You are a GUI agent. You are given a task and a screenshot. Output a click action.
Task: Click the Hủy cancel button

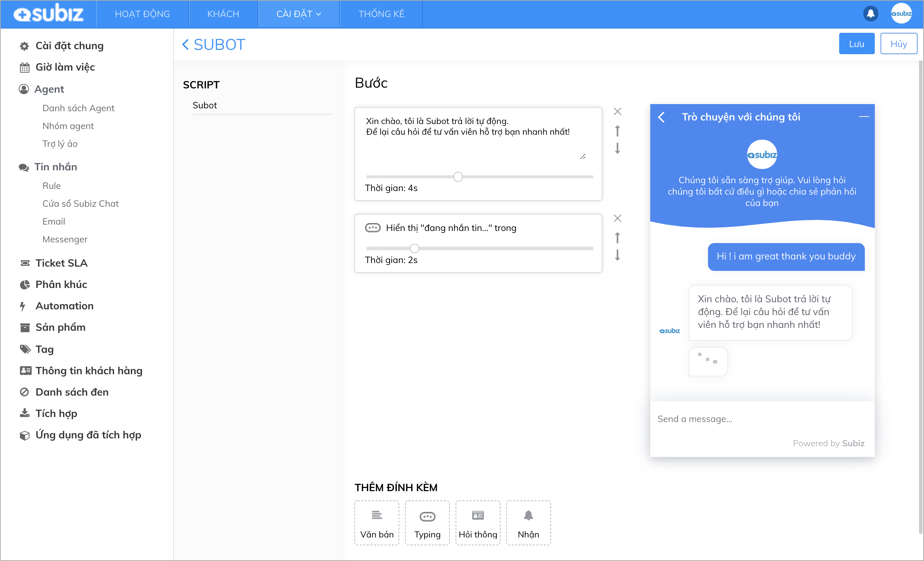898,44
